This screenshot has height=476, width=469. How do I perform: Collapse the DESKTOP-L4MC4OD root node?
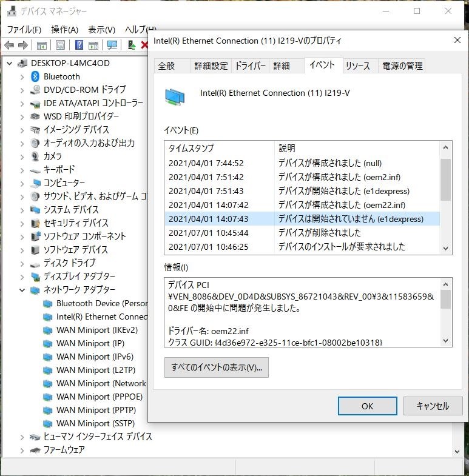click(10, 63)
